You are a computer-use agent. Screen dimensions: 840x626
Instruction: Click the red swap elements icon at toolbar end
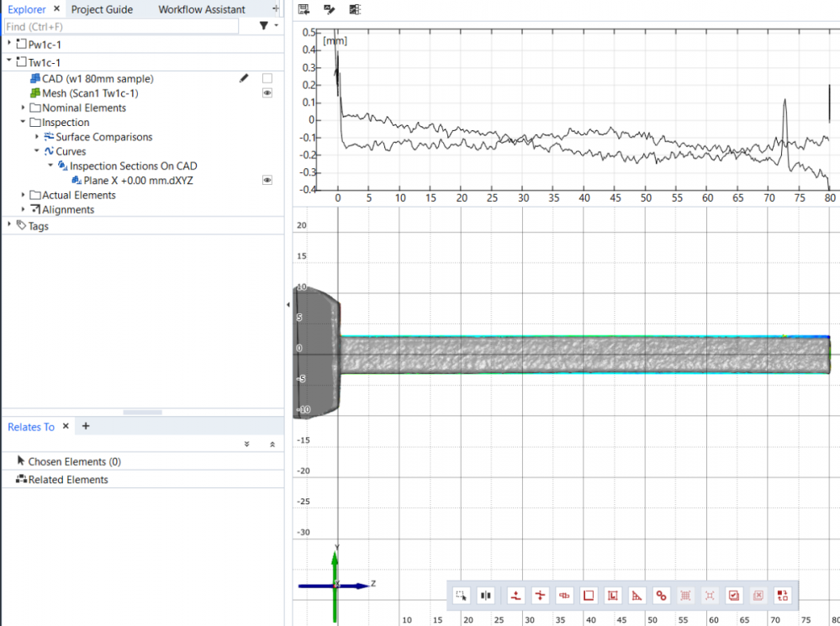[783, 596]
